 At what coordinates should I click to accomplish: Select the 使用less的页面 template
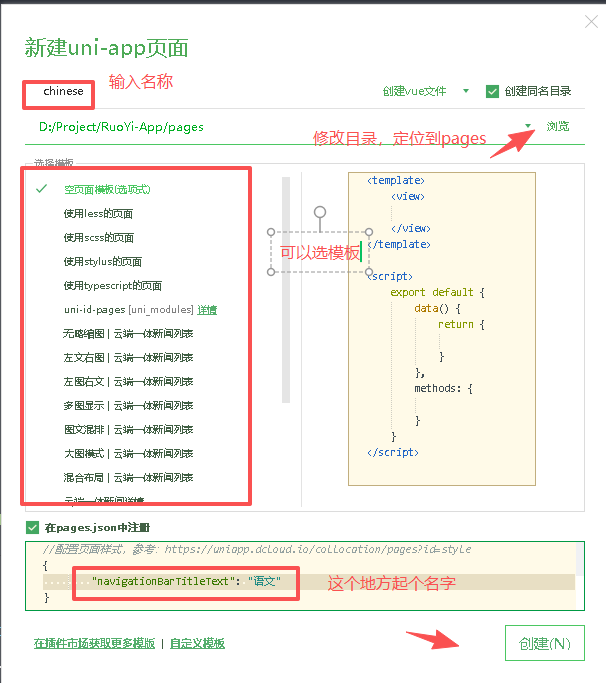tap(98, 213)
